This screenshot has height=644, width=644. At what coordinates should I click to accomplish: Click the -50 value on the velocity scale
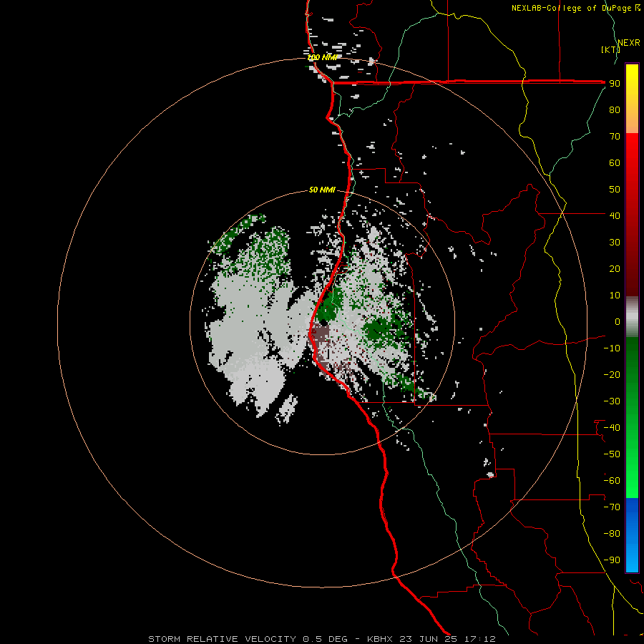coord(612,454)
